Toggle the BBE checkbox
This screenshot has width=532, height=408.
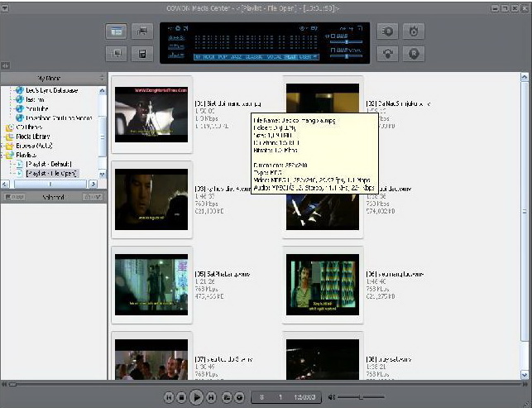(333, 36)
